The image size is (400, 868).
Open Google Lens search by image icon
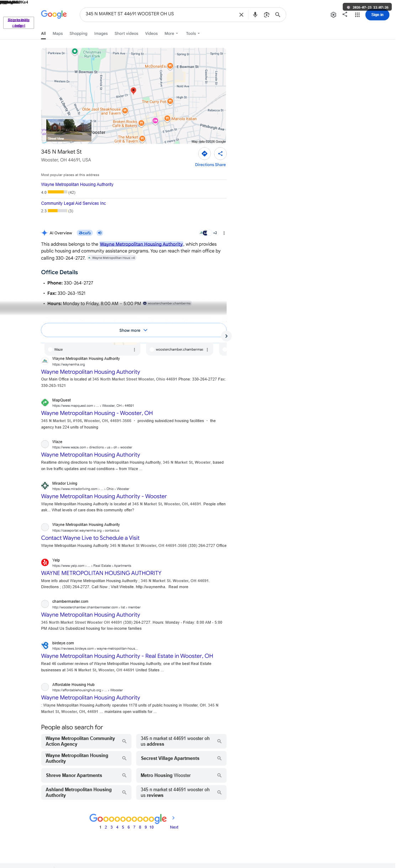point(267,15)
